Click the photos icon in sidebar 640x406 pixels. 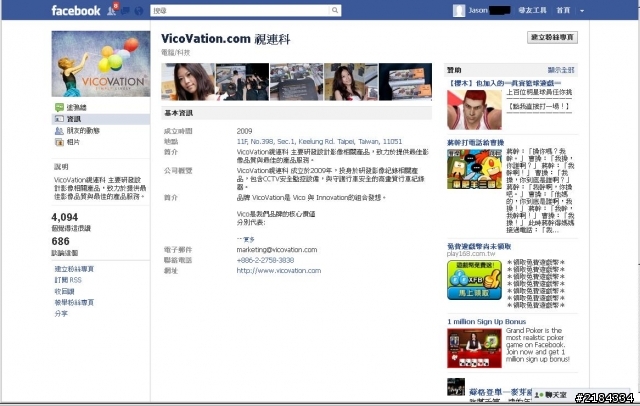[59, 142]
